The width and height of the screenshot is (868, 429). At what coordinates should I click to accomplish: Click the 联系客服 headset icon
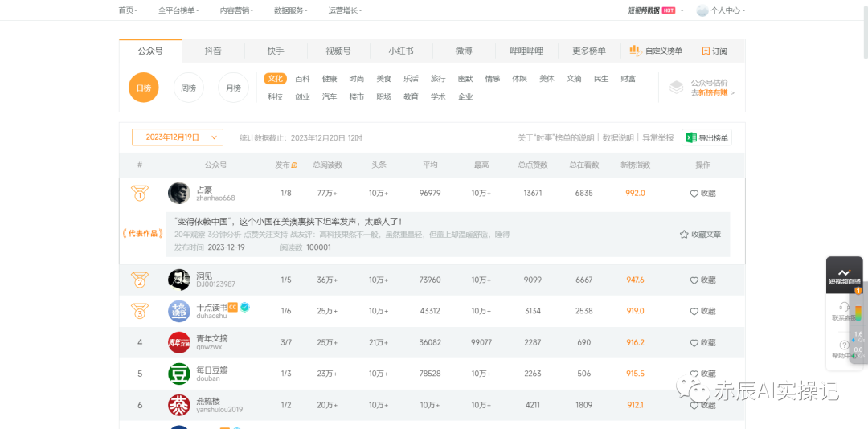[x=844, y=306]
